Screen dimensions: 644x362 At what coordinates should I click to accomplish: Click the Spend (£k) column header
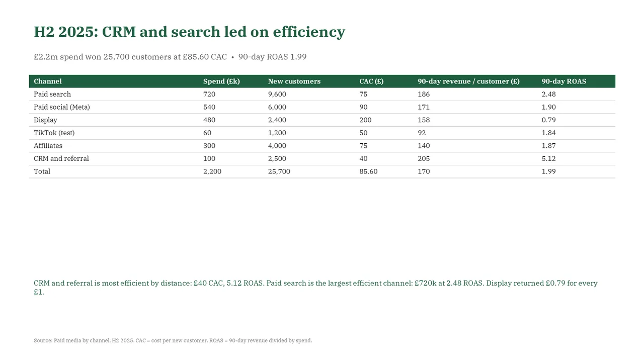point(221,81)
